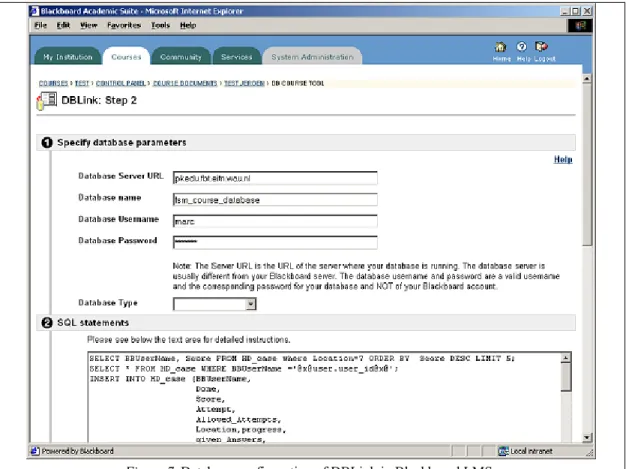Open the Tools menu
626x469 pixels.
click(x=160, y=26)
